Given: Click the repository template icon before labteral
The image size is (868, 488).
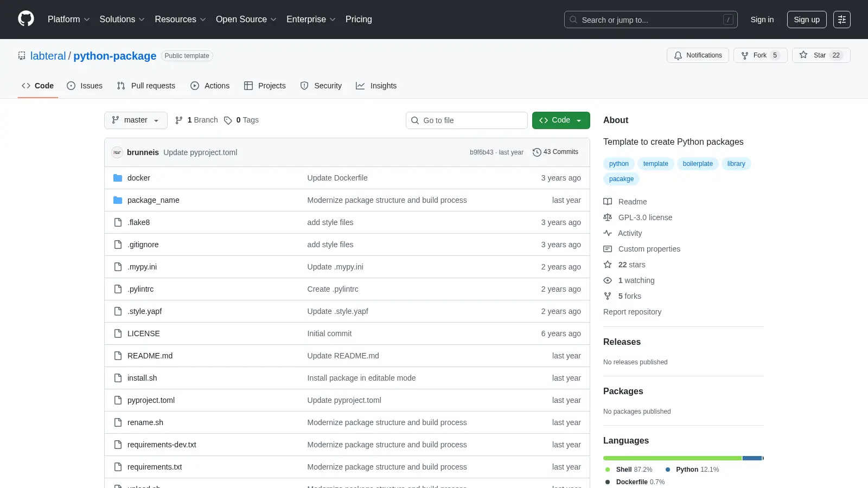Looking at the screenshot, I should tap(22, 56).
